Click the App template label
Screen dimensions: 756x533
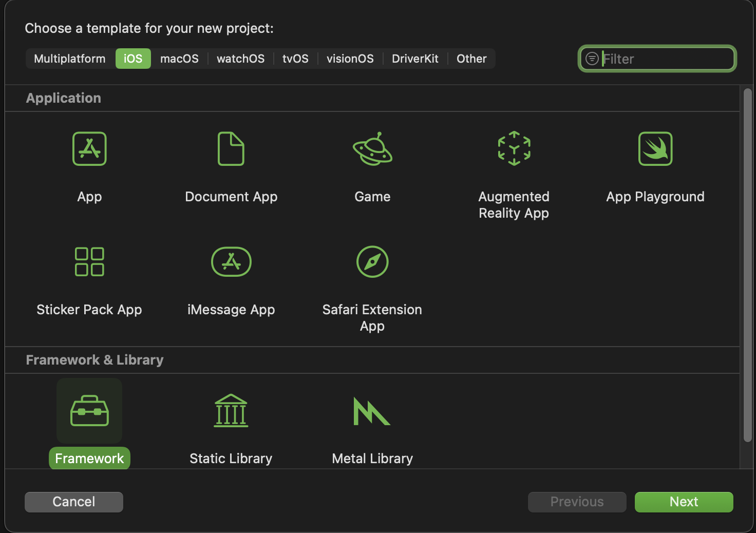pos(89,197)
